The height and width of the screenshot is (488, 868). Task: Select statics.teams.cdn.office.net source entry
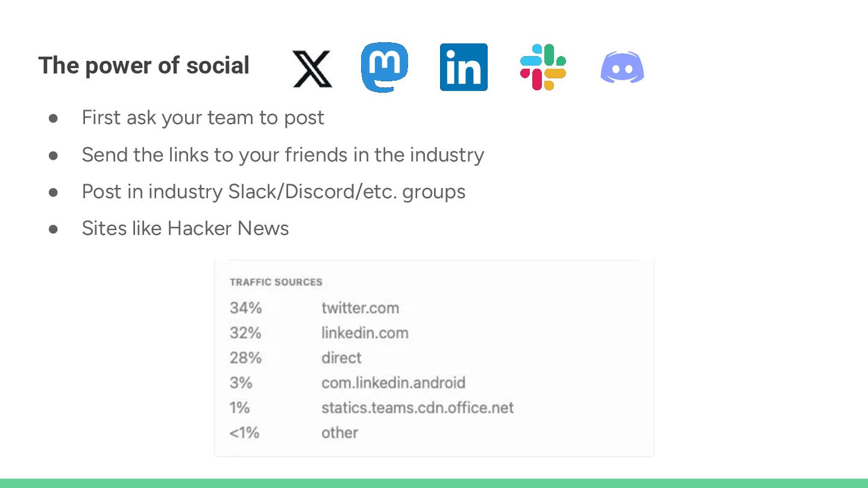coord(417,408)
